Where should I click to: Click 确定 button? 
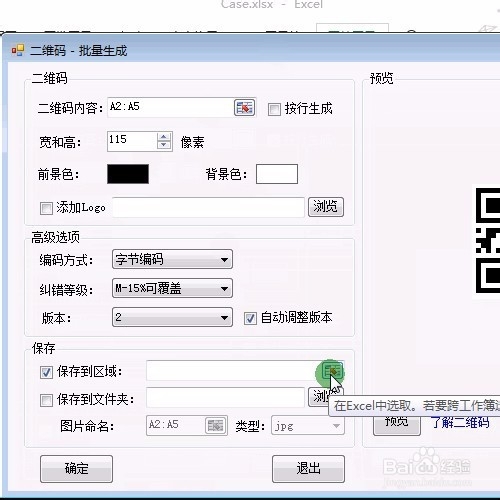click(x=76, y=469)
